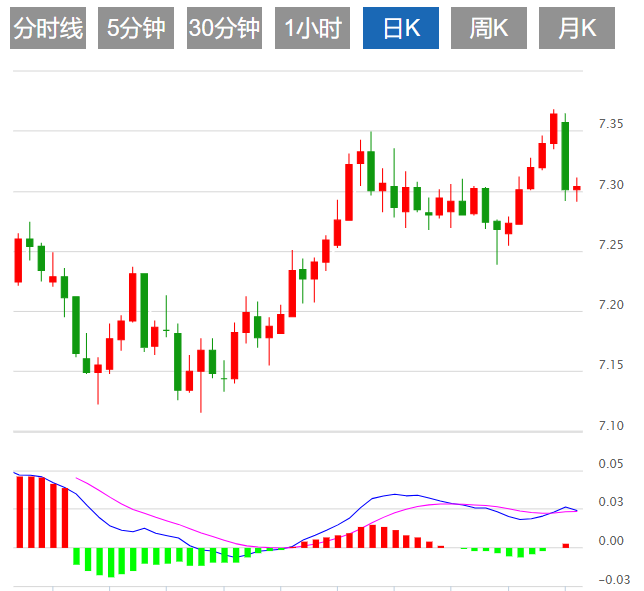Click the tall green candle beside the peak
The width and height of the screenshot is (644, 591).
tap(565, 156)
